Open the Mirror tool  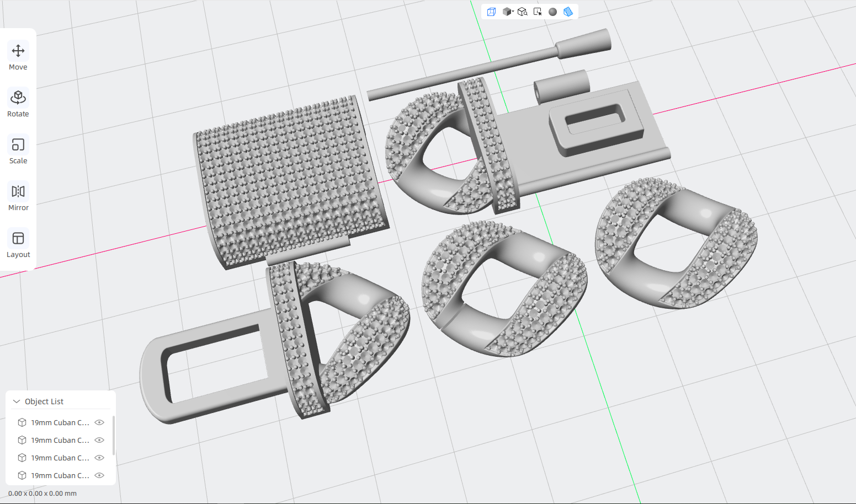(x=18, y=197)
